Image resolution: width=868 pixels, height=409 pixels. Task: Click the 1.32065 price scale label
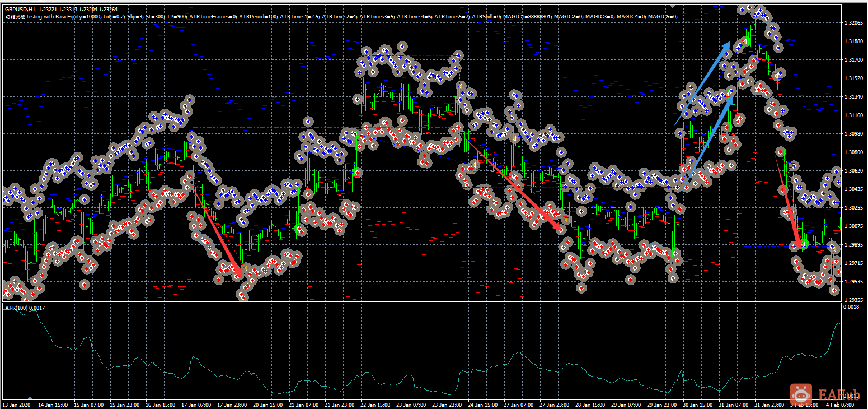pyautogui.click(x=853, y=23)
